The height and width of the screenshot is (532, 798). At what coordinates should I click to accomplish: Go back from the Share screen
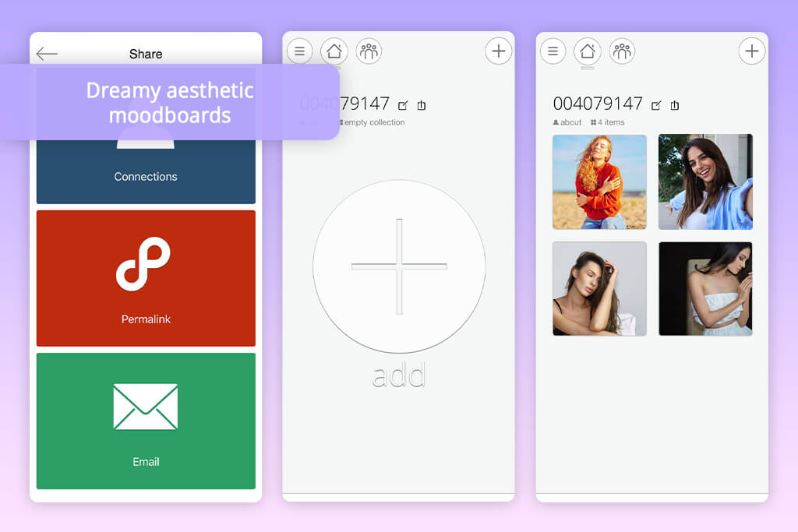coord(47,54)
